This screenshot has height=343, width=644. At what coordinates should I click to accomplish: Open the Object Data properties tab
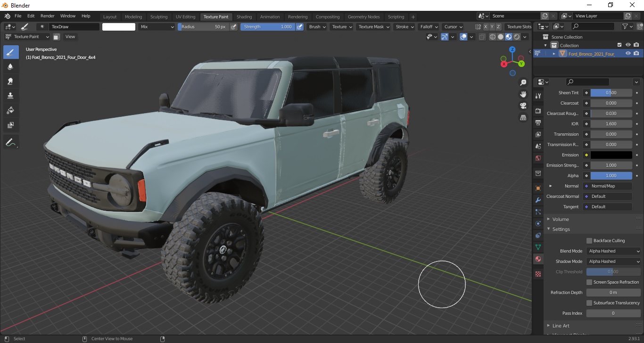(538, 247)
